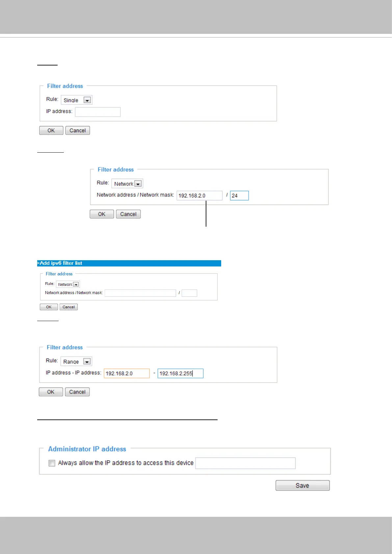Click the network mask field showing 24
392x554 pixels.
239,195
